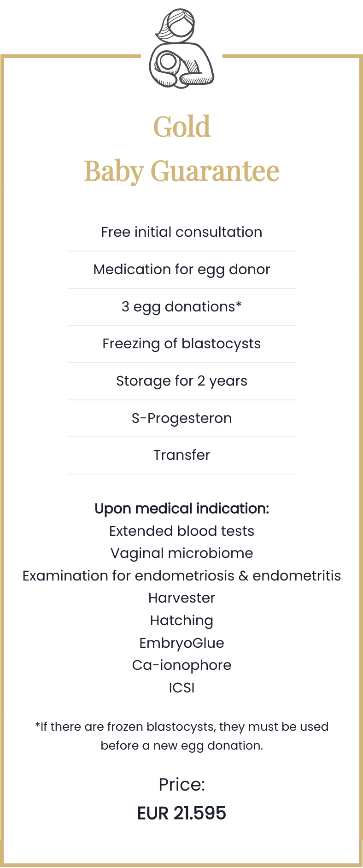The image size is (363, 868).
Task: Click the Hatching entry
Action: pos(181,621)
